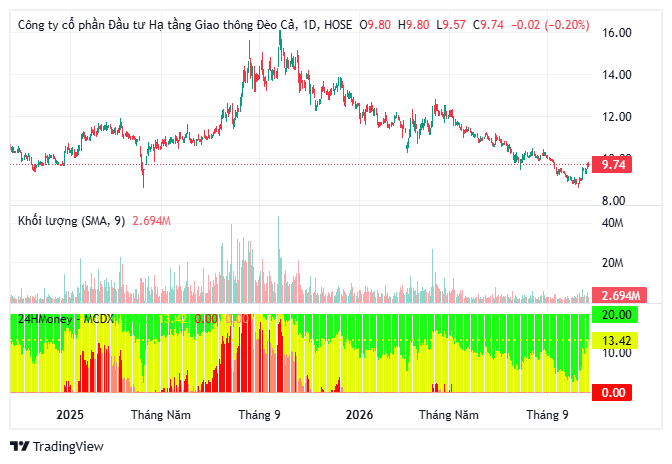Screen dimensions: 672x464
Task: Click the red 9.74 current price label
Action: point(612,165)
